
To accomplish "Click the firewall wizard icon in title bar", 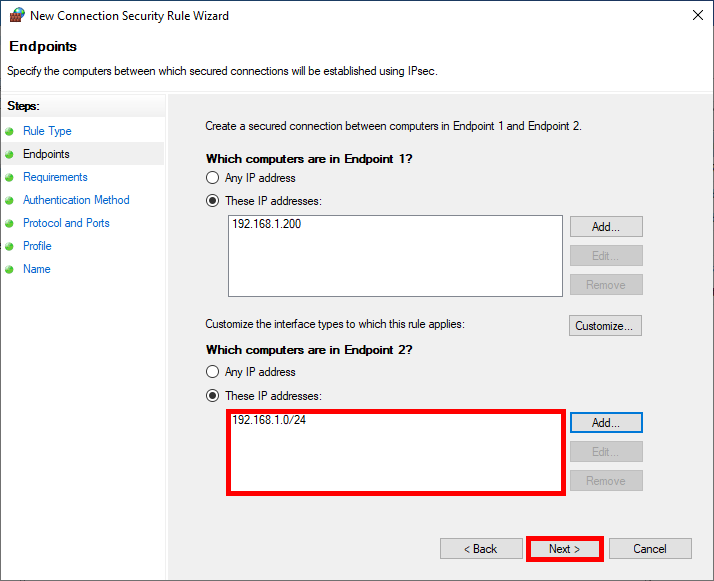I will click(17, 15).
